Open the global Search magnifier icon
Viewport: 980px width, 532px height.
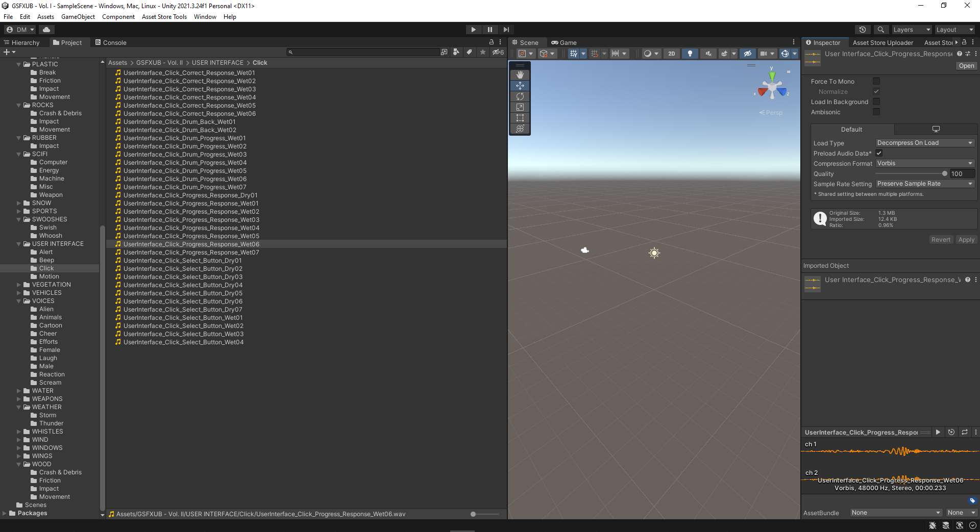pyautogui.click(x=880, y=30)
